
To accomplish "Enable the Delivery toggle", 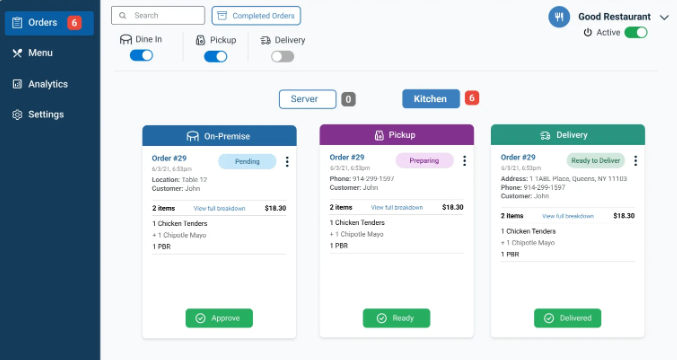I will (x=283, y=57).
